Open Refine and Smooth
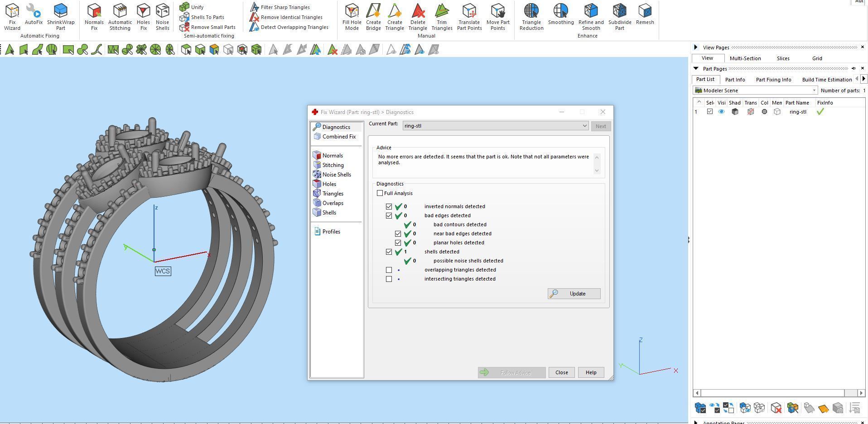 click(x=591, y=17)
